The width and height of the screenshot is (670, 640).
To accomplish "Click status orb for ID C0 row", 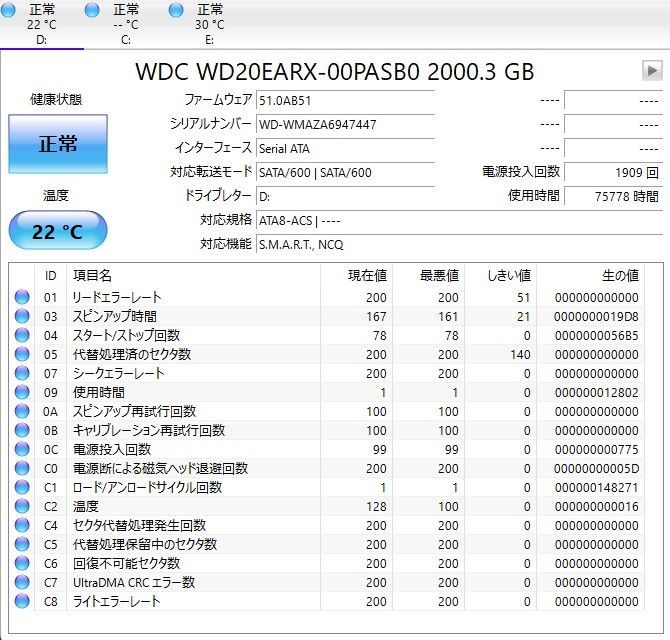I will tap(22, 468).
